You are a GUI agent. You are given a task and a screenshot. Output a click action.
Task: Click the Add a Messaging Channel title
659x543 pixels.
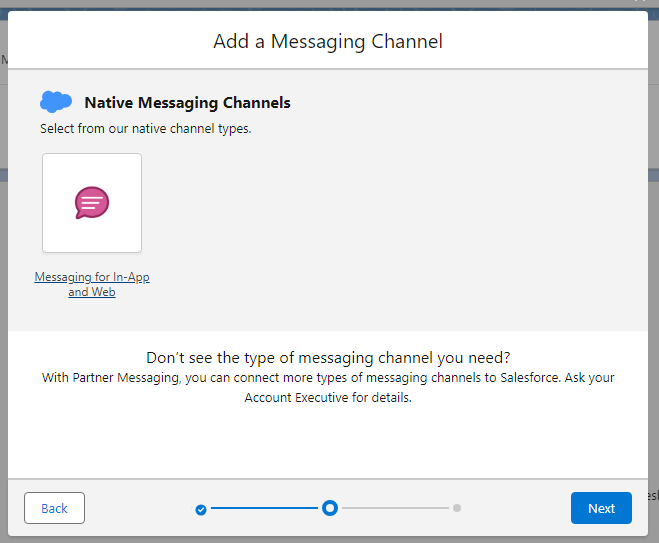click(x=328, y=41)
